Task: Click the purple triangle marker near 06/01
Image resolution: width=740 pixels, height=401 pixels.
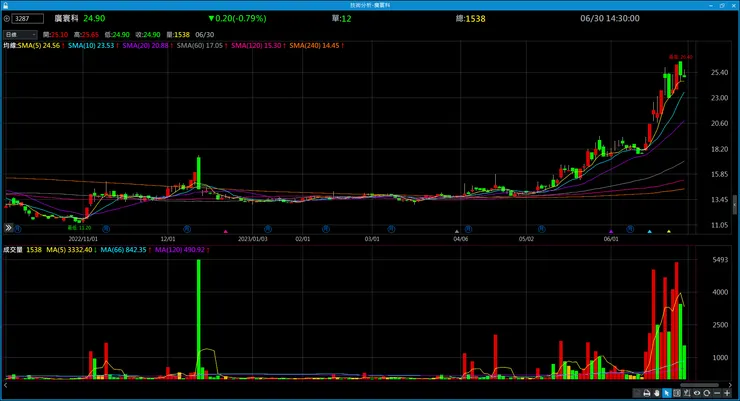Action: pos(611,232)
